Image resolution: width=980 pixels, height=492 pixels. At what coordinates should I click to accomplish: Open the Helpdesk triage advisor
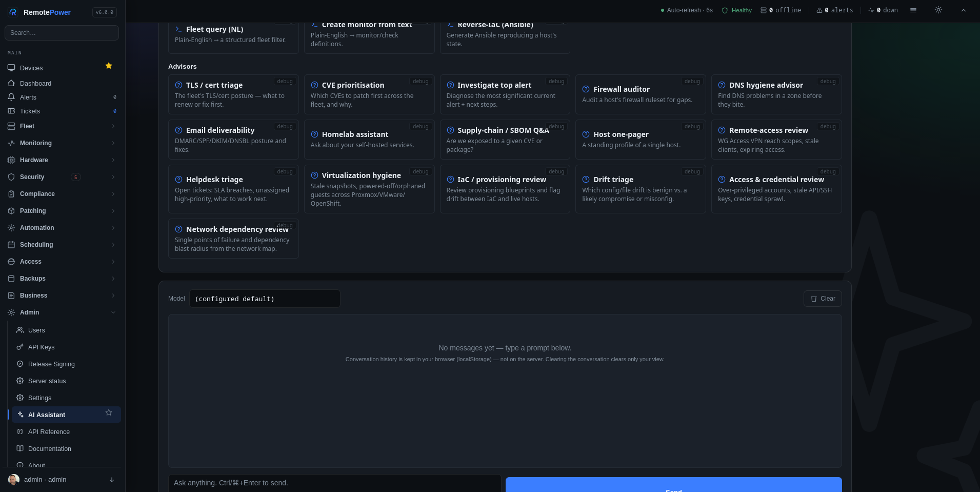click(233, 189)
